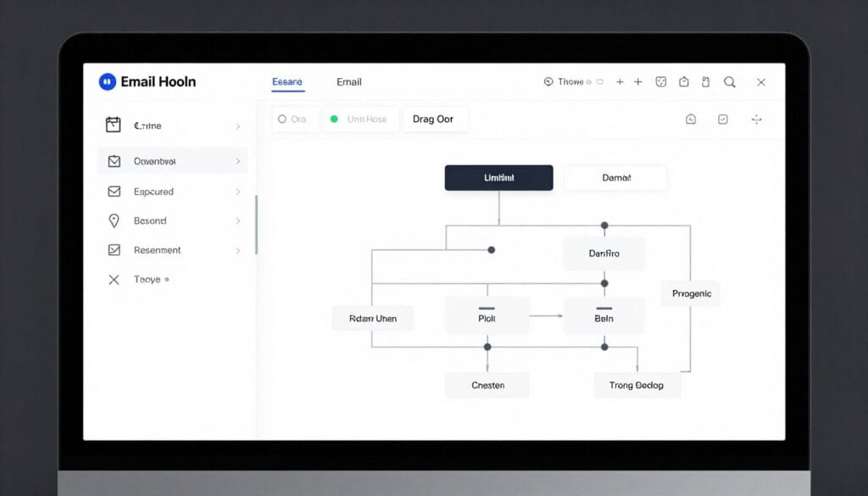Screen dimensions: 868x496
Task: Open the Taoye sidebar item
Action: [x=173, y=280]
